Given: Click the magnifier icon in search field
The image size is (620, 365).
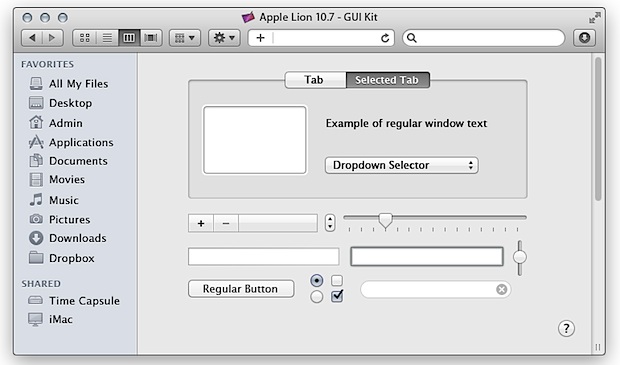Looking at the screenshot, I should click(412, 38).
